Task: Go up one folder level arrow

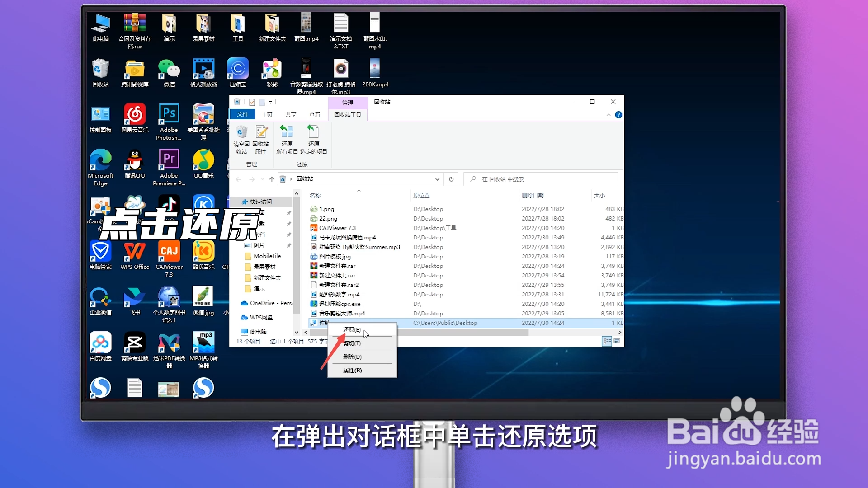Action: (x=272, y=179)
